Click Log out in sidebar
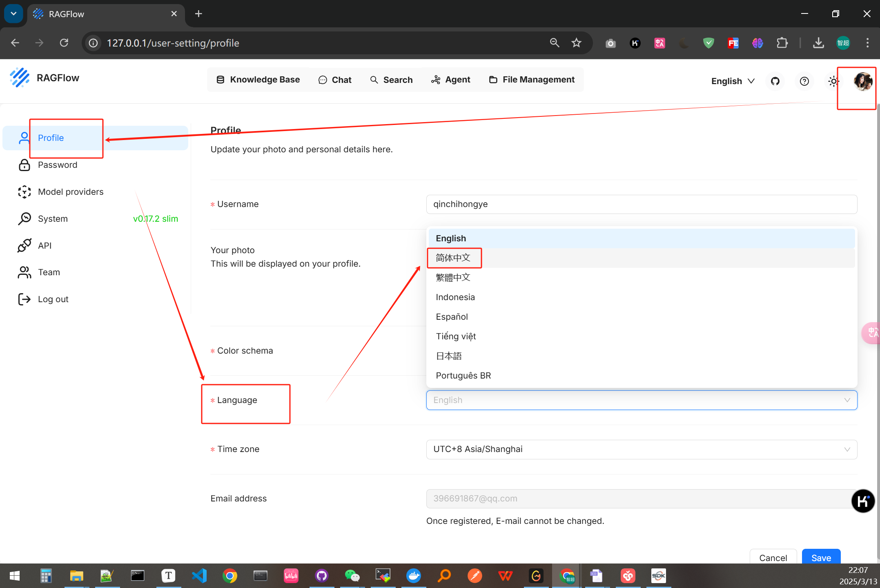 click(53, 299)
